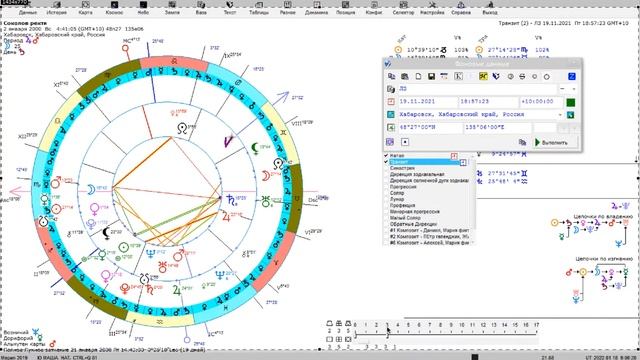Open the Данные toolbar item
640x360 pixels.
[x=28, y=8]
